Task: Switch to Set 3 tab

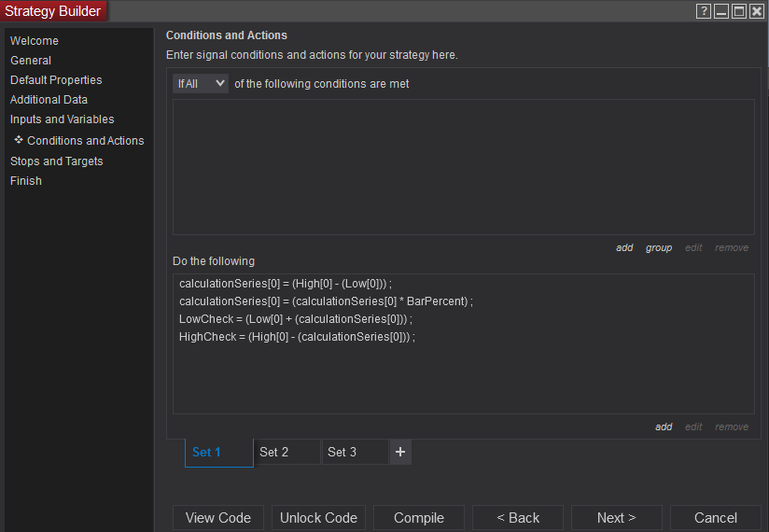Action: pyautogui.click(x=355, y=452)
